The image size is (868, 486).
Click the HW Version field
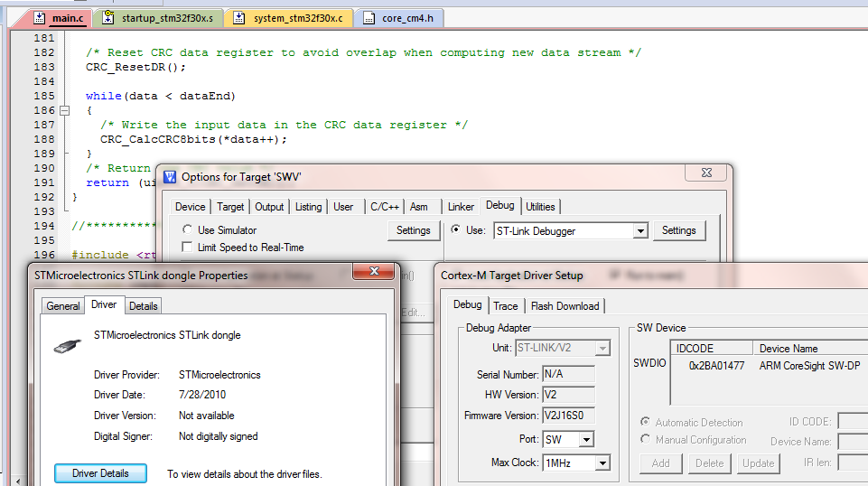[x=568, y=395]
